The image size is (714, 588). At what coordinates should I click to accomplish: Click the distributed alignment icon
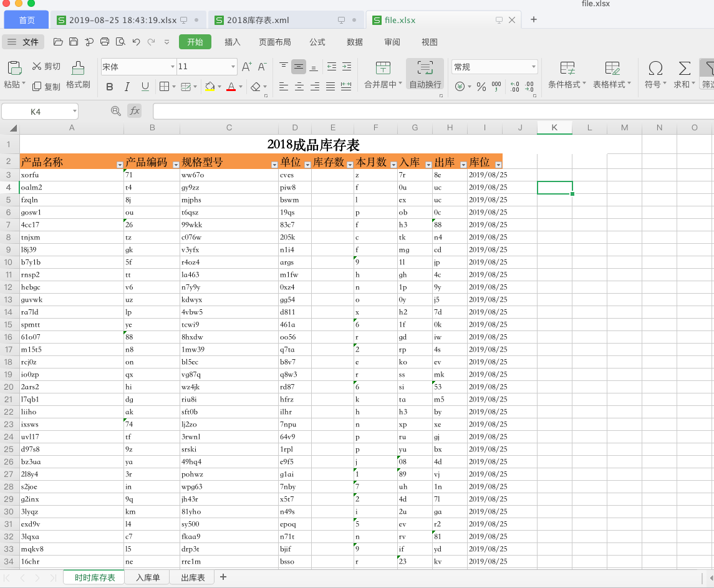[x=346, y=87]
